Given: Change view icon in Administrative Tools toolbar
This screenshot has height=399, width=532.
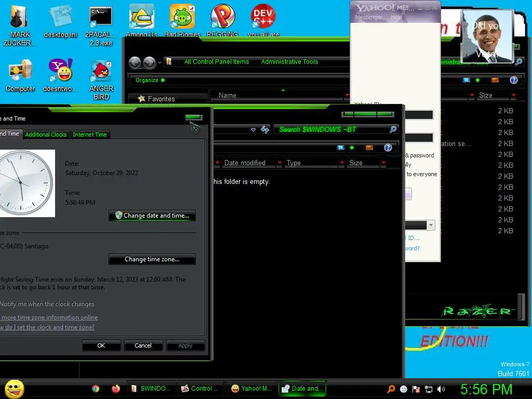Looking at the screenshot, I should [x=467, y=80].
